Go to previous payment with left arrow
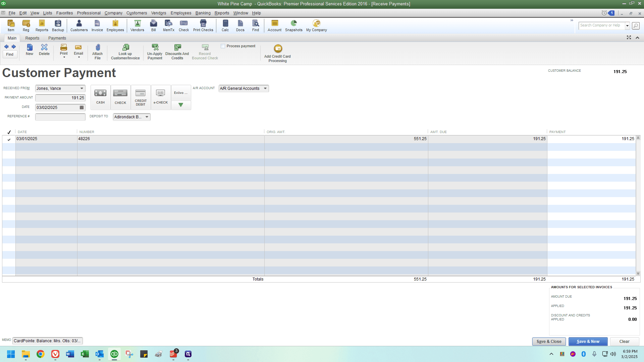Viewport: 644px width, 362px height. point(6,47)
